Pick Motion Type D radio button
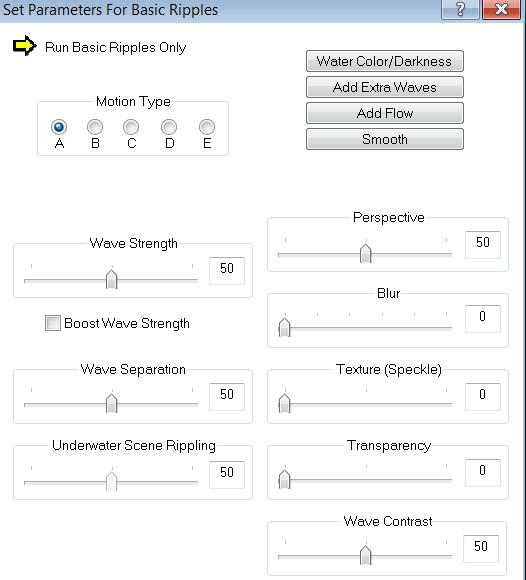 (169, 127)
